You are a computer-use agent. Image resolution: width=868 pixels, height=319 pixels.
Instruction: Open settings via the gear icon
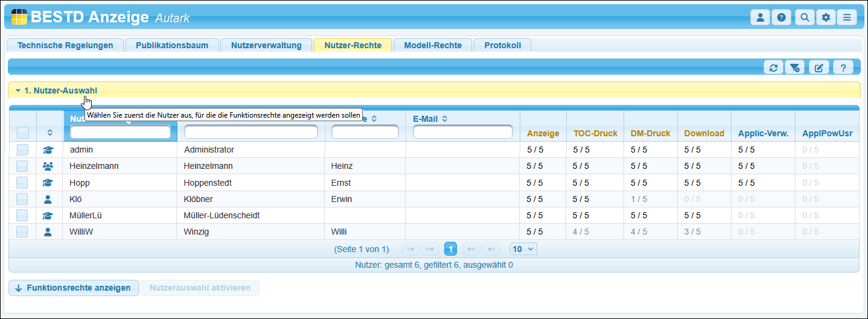coord(826,17)
